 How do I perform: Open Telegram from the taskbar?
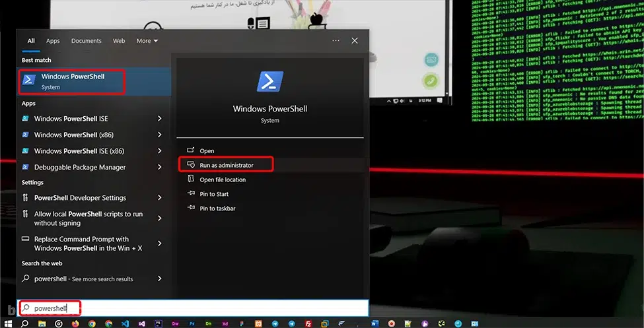(275, 323)
